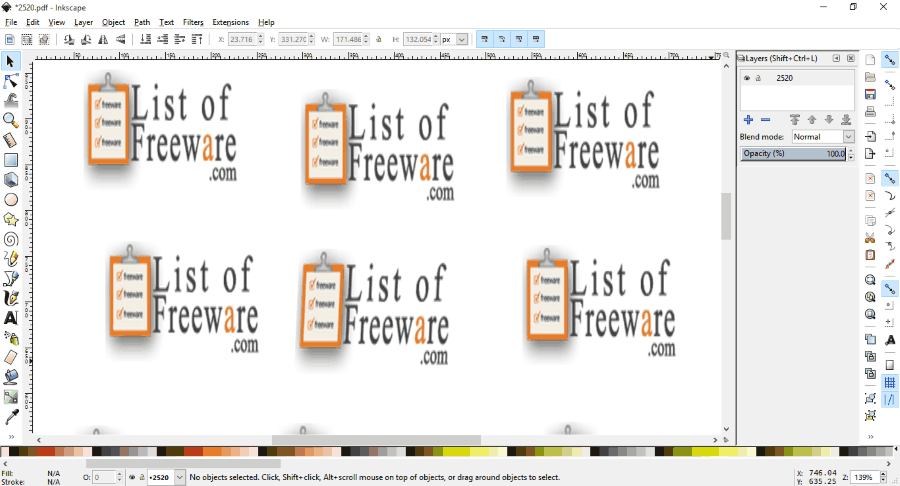The height and width of the screenshot is (486, 900).
Task: Click Open document folder icon
Action: tap(870, 77)
